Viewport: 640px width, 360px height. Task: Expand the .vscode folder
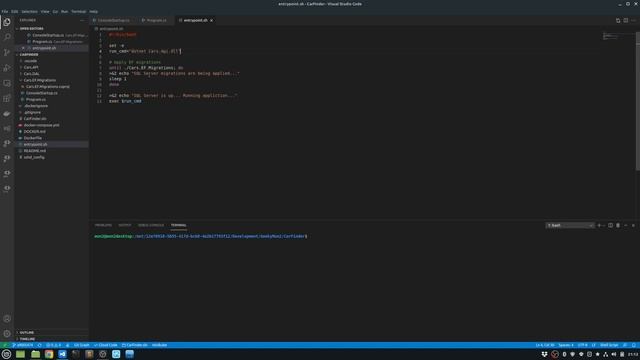tap(30, 61)
